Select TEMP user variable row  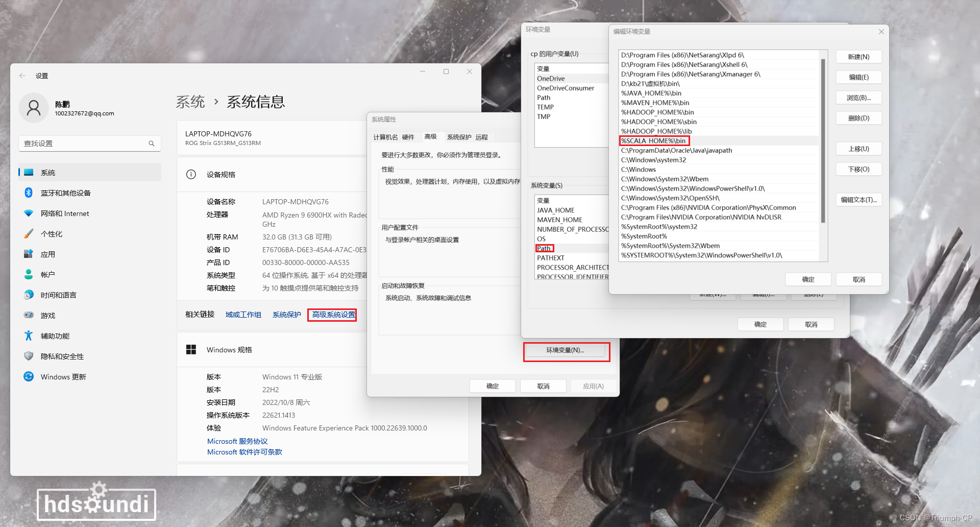tap(571, 107)
